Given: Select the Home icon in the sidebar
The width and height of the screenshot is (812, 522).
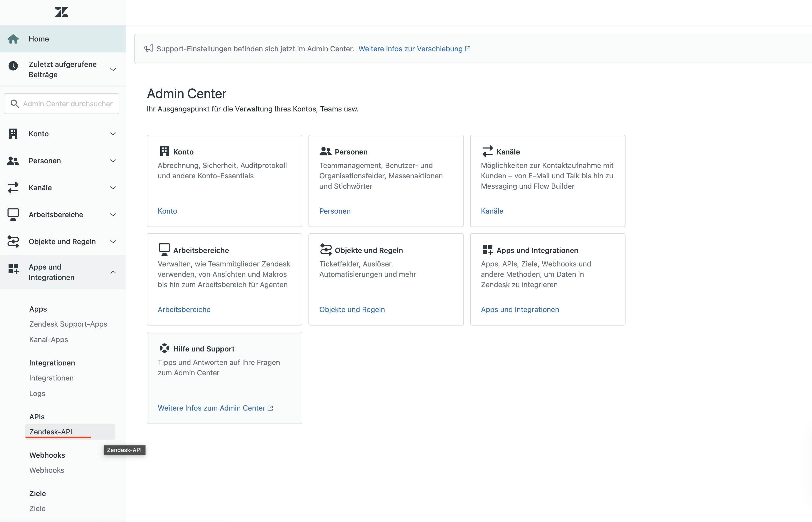Looking at the screenshot, I should pos(13,39).
